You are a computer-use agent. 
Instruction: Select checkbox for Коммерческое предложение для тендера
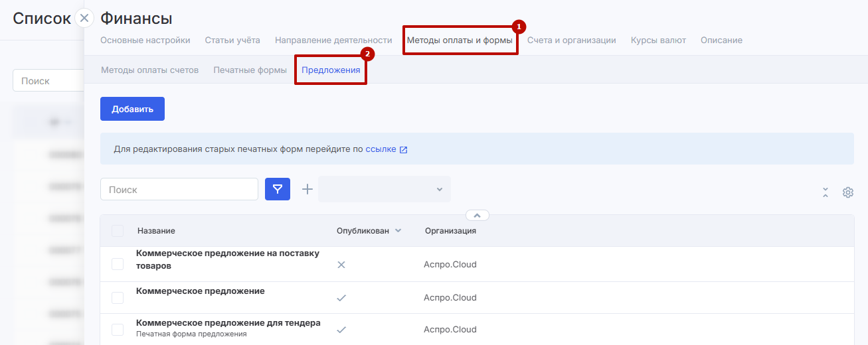tap(118, 330)
